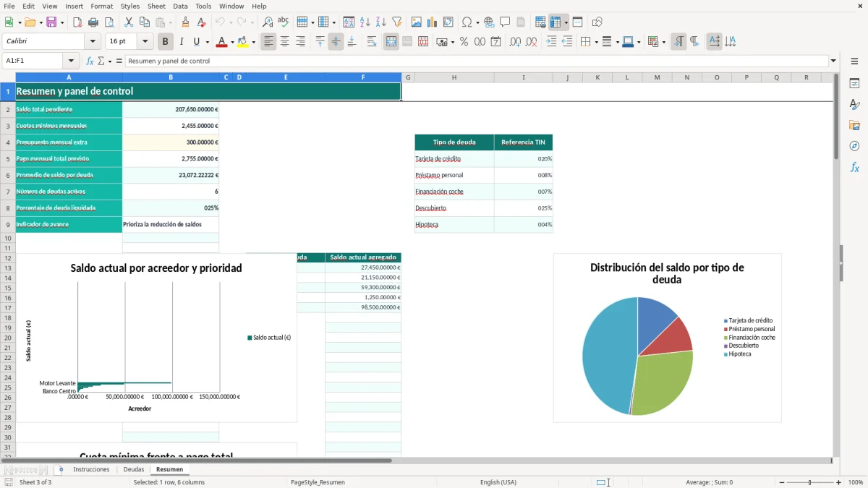Remove a decimal place
The width and height of the screenshot is (868, 488).
(x=531, y=42)
